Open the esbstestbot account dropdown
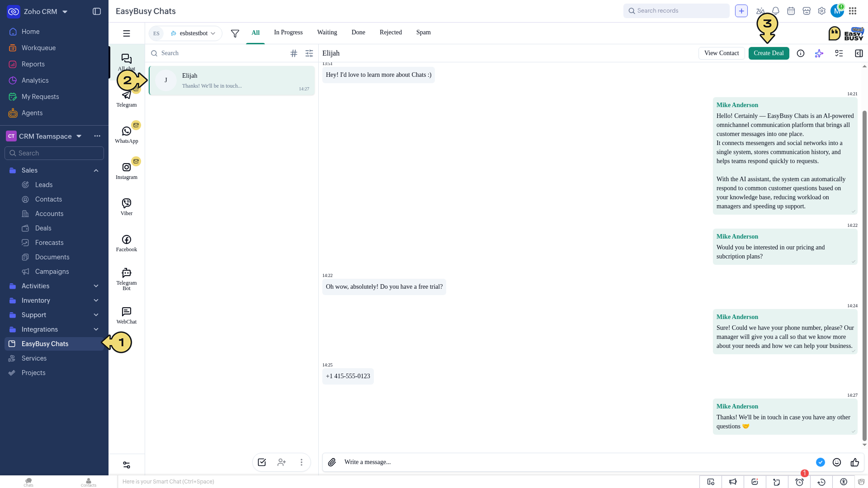Viewport: 868px width, 488px height. pos(193,33)
